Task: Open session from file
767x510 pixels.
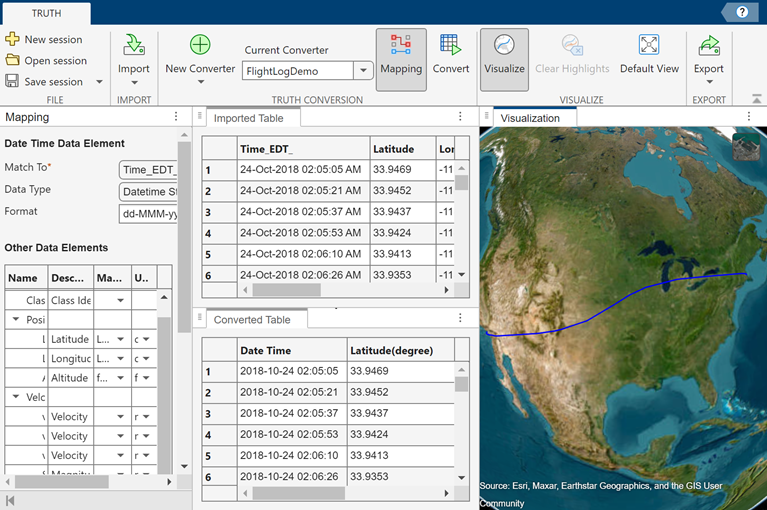Action: 55,60
